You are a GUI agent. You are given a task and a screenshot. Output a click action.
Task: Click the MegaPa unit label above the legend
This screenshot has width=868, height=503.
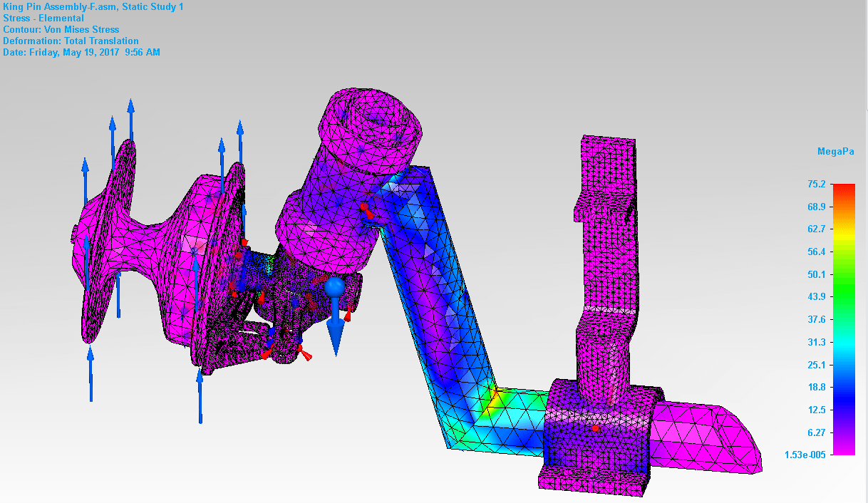point(835,152)
